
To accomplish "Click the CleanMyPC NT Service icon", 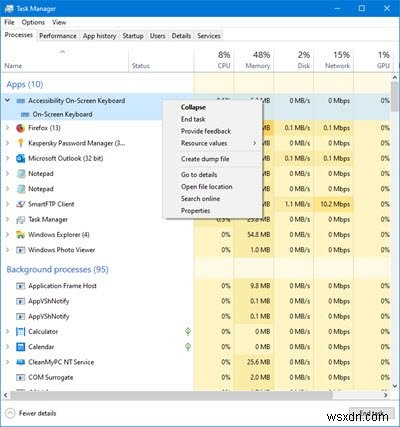I will [21, 362].
